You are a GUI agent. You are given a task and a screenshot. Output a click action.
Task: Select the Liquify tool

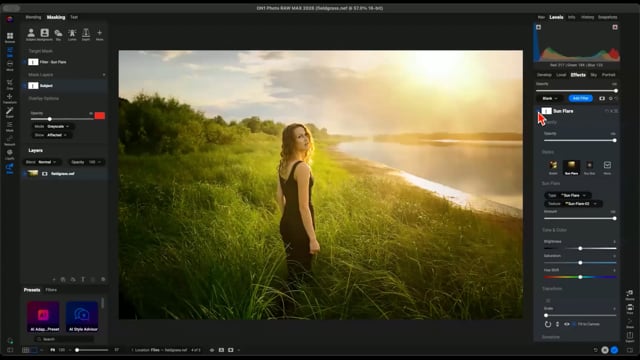tap(10, 154)
